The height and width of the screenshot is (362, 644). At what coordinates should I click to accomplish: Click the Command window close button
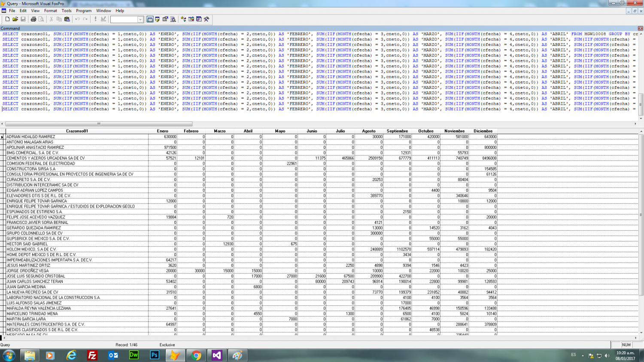(640, 28)
